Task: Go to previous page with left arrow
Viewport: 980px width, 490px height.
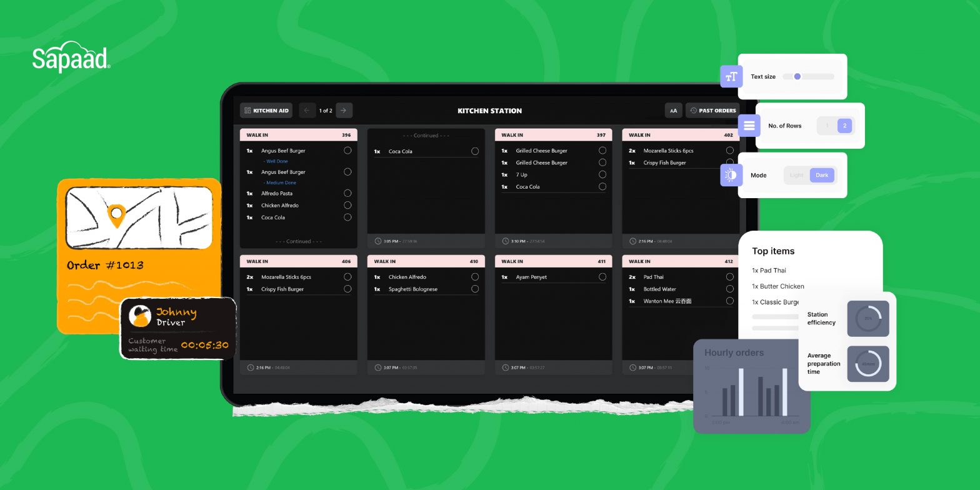Action: point(307,111)
